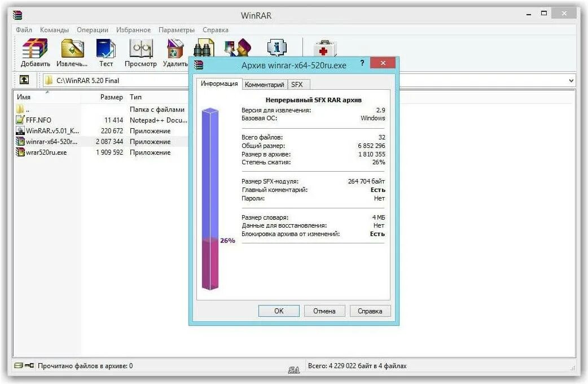This screenshot has height=384, width=588.
Task: Open the Файл menu
Action: 24,30
